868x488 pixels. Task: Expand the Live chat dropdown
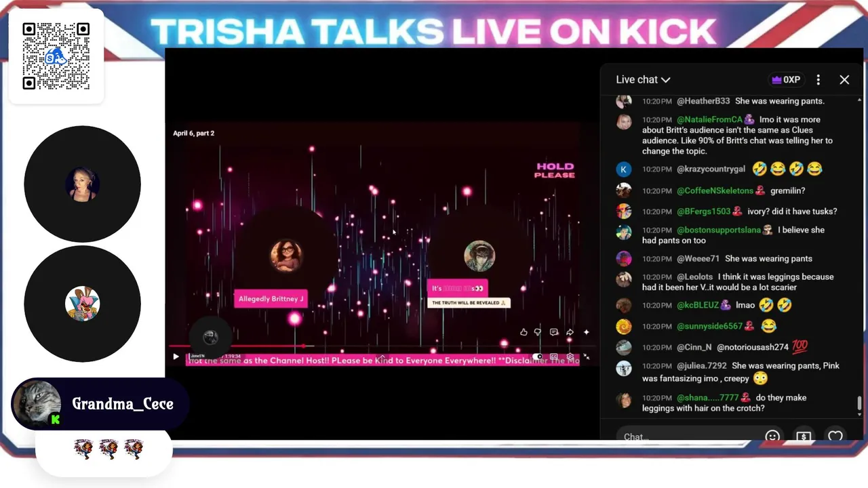643,79
